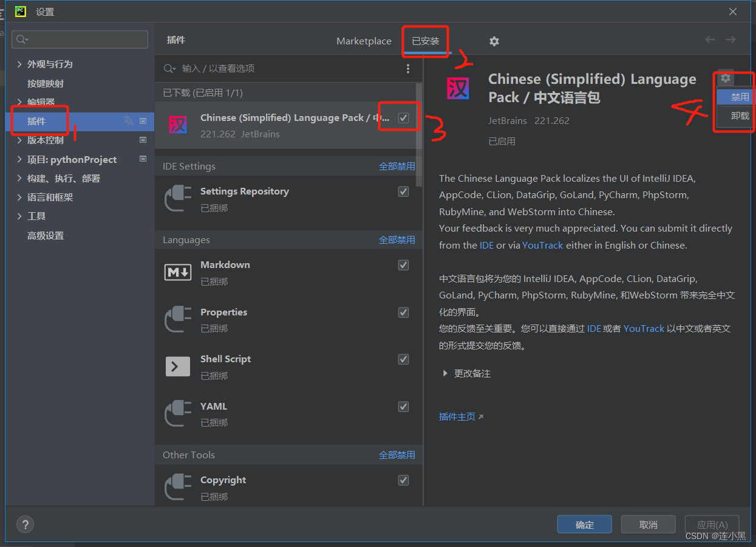The width and height of the screenshot is (756, 547).
Task: Expand 项目: pythonProject tree node
Action: click(20, 159)
